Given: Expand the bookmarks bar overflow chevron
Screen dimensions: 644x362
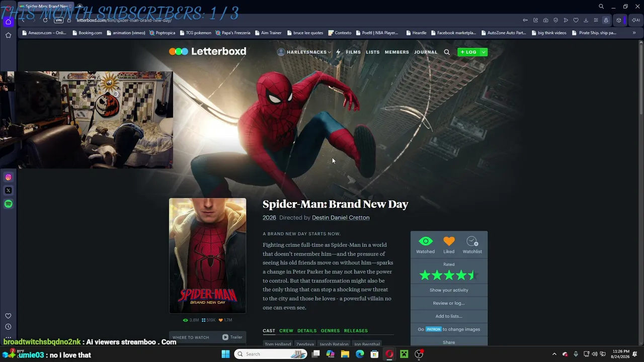Looking at the screenshot, I should click(634, 33).
